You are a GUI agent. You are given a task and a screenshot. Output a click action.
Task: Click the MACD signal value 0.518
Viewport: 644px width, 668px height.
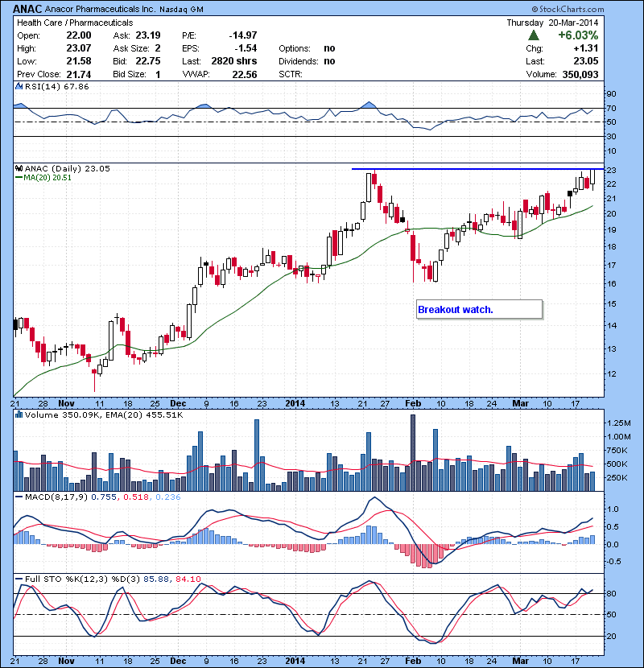136,497
